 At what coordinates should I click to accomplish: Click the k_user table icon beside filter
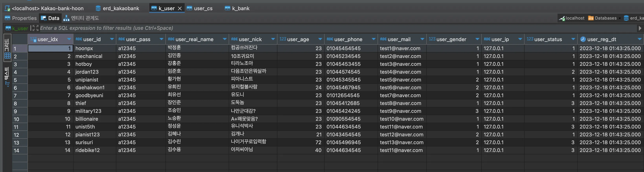pyautogui.click(x=8, y=28)
